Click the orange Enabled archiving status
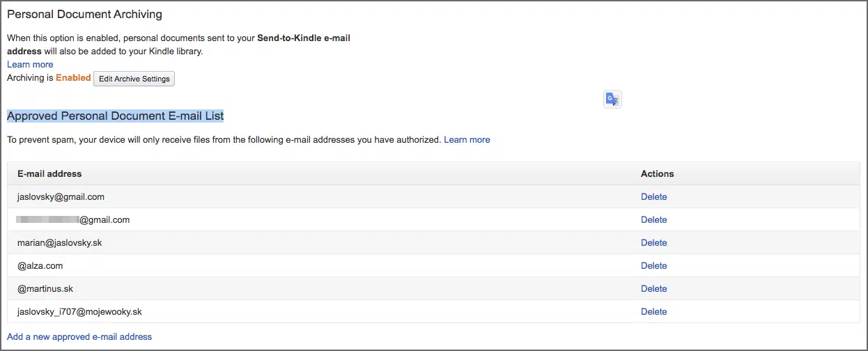 [73, 78]
